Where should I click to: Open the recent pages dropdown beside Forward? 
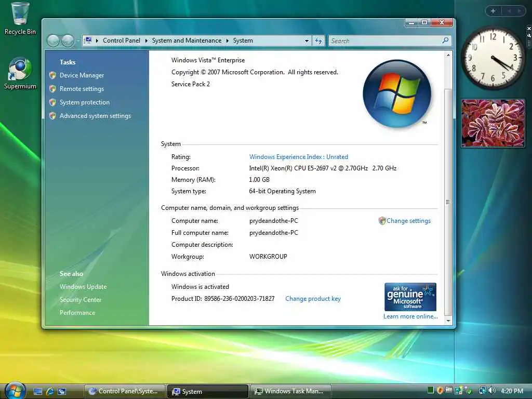click(x=78, y=41)
